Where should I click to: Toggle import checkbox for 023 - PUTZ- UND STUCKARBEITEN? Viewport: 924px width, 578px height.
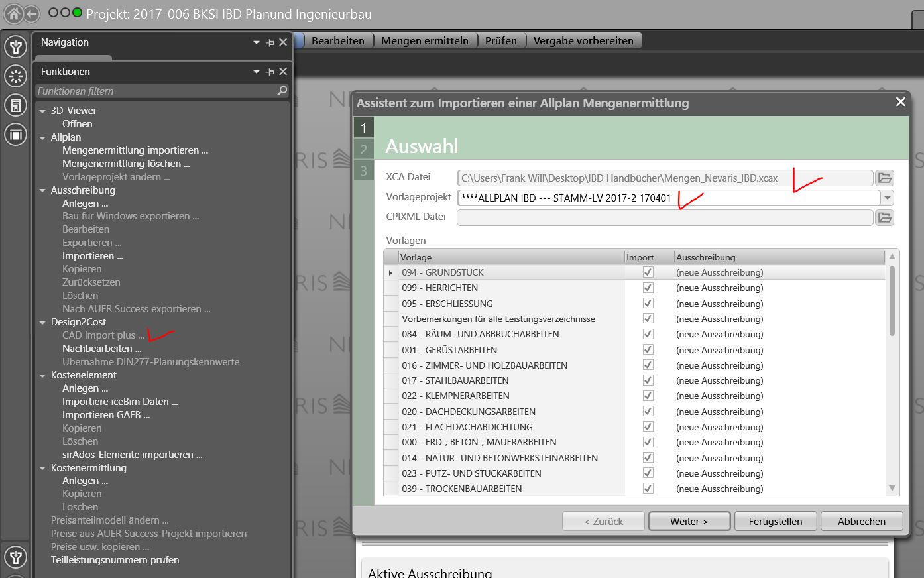[x=648, y=473]
